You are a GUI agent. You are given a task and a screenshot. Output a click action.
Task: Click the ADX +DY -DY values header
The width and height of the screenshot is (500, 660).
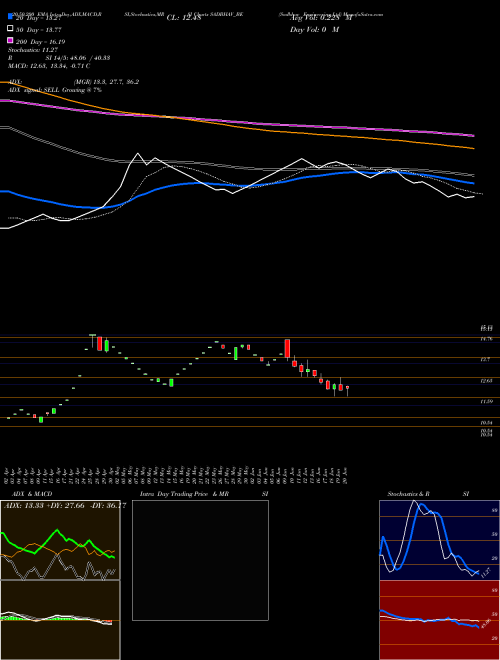[65, 506]
